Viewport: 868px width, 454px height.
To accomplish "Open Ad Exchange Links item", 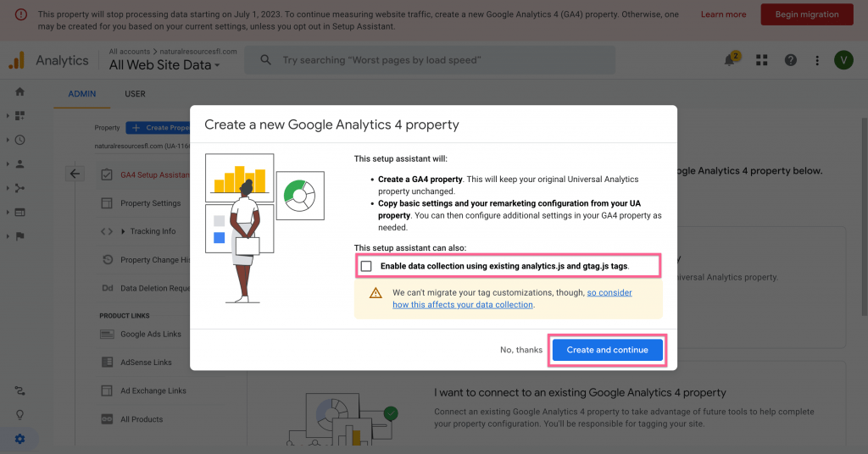I will (153, 390).
